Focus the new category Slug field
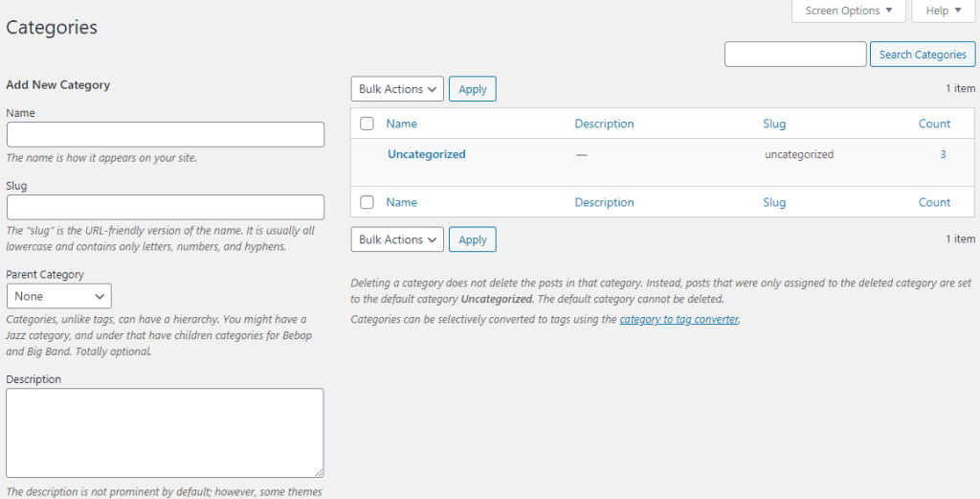 point(166,207)
